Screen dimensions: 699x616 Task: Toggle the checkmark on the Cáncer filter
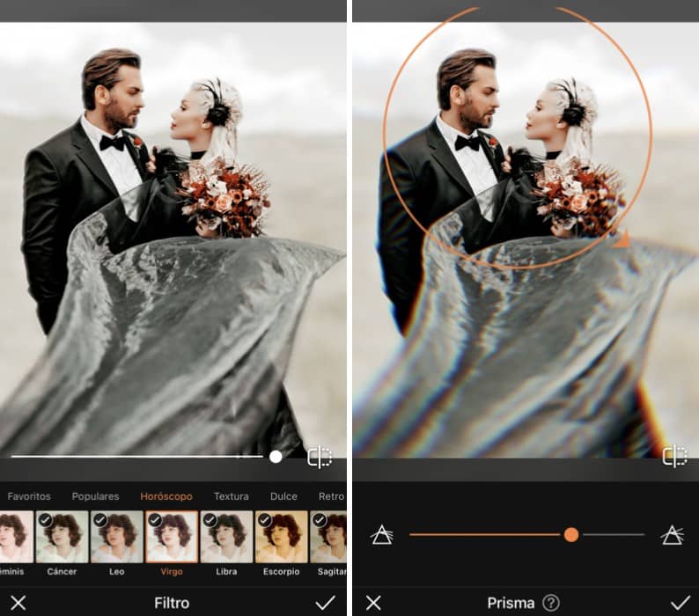coord(45,520)
